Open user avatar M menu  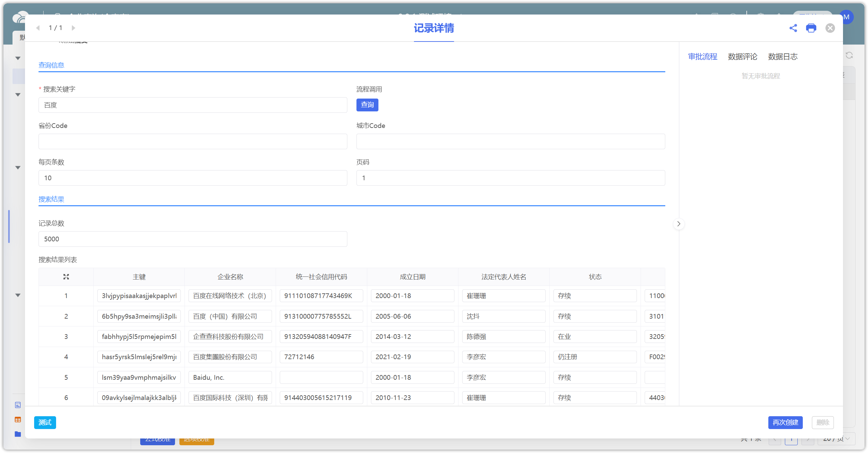(x=847, y=17)
